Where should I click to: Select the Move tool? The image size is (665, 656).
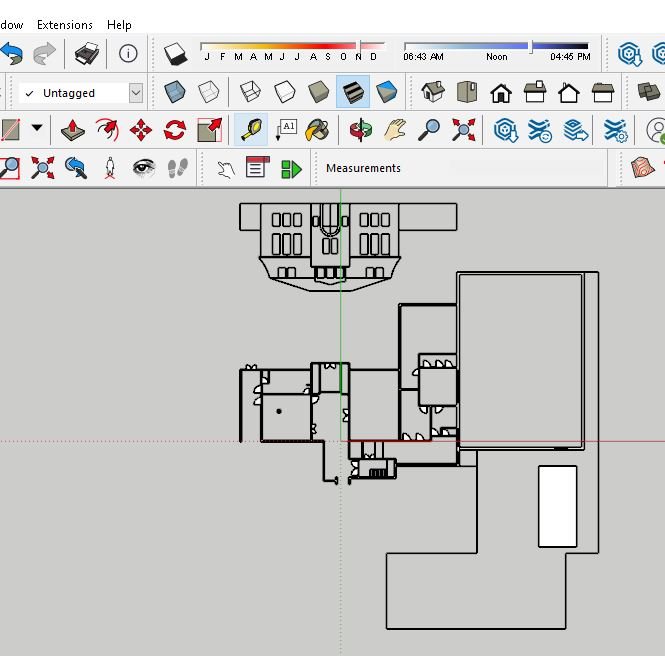click(141, 130)
